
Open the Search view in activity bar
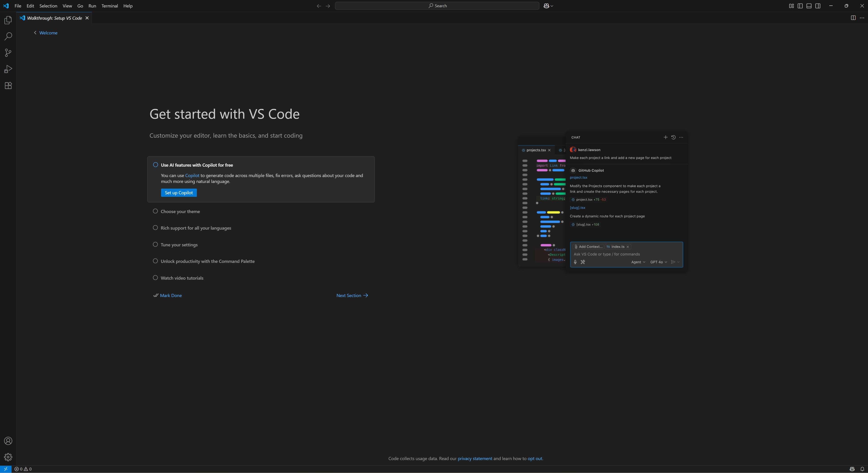click(x=8, y=36)
